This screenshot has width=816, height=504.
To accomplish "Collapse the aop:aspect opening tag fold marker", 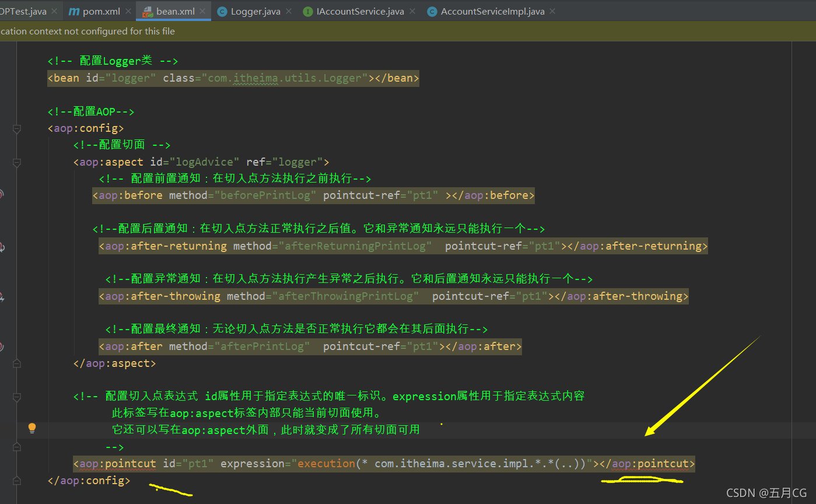I will point(17,162).
